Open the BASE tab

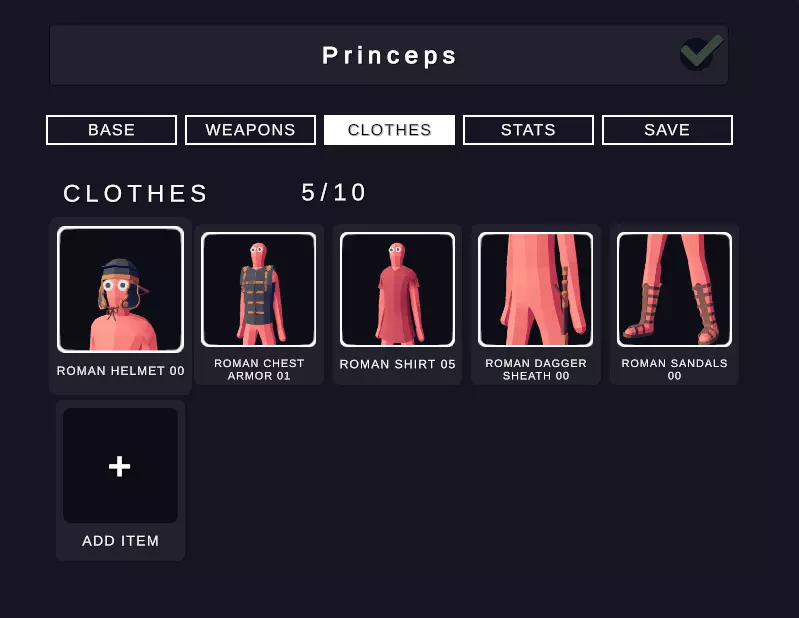click(x=112, y=130)
